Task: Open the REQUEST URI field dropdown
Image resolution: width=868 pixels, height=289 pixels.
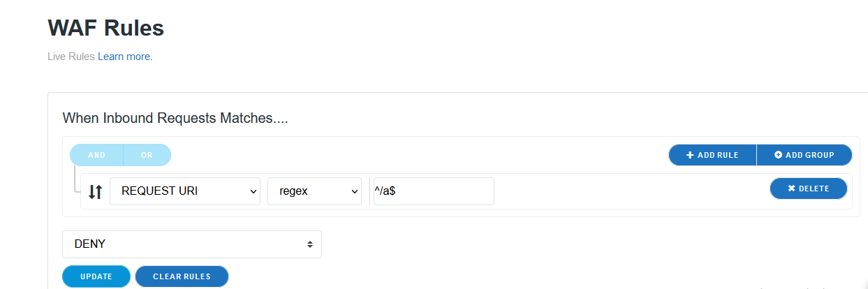Action: [184, 191]
